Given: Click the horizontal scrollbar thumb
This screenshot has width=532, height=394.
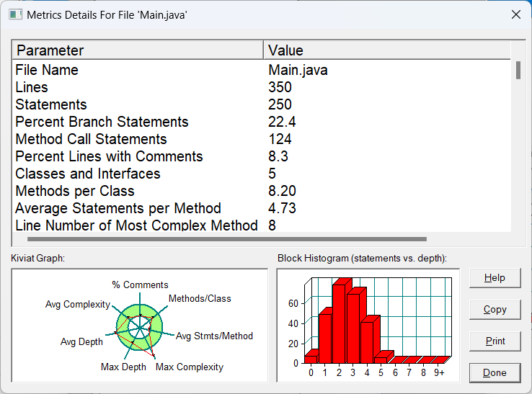Looking at the screenshot, I should point(226,239).
